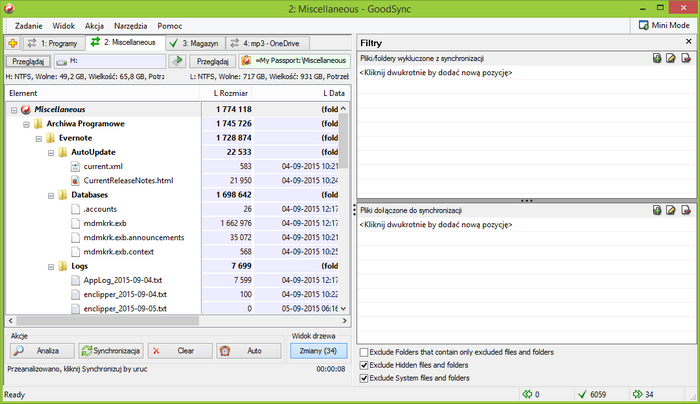Click the left folder path field H:

[x=110, y=62]
